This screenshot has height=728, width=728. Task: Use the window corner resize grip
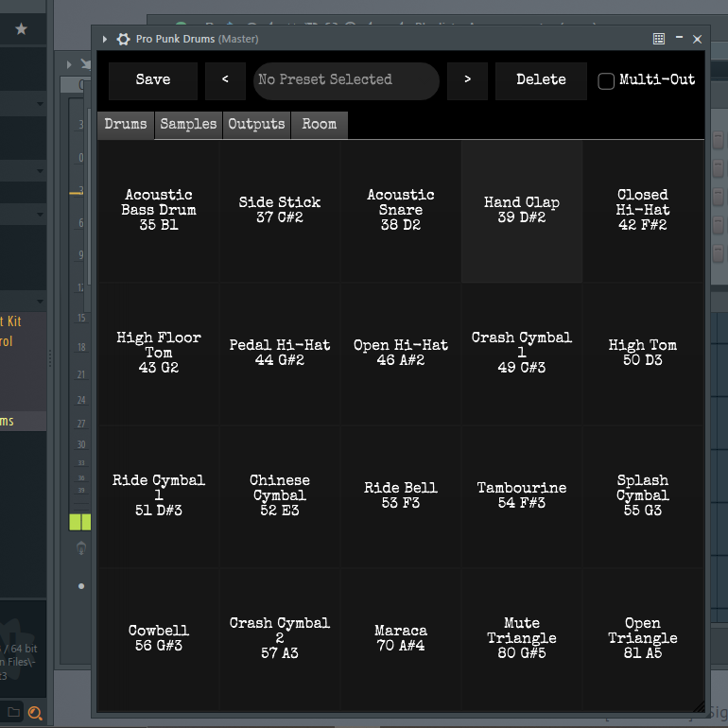pyautogui.click(x=699, y=706)
